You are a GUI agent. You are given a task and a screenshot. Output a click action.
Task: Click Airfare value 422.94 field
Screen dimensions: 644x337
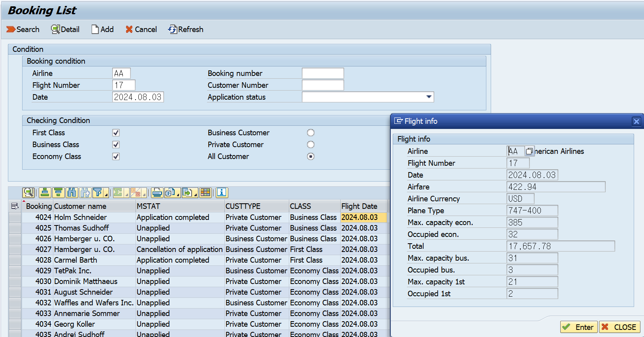point(556,187)
